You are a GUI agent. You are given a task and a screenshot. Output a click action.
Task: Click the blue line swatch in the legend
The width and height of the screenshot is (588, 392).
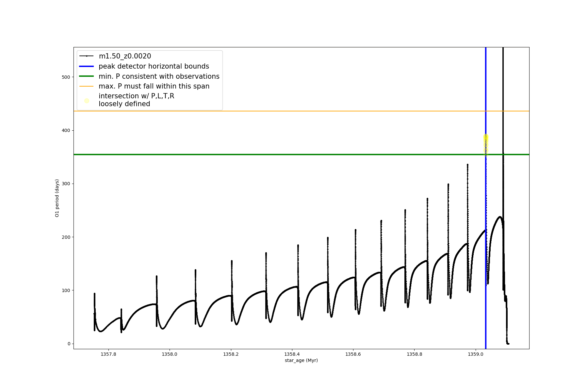pos(87,66)
